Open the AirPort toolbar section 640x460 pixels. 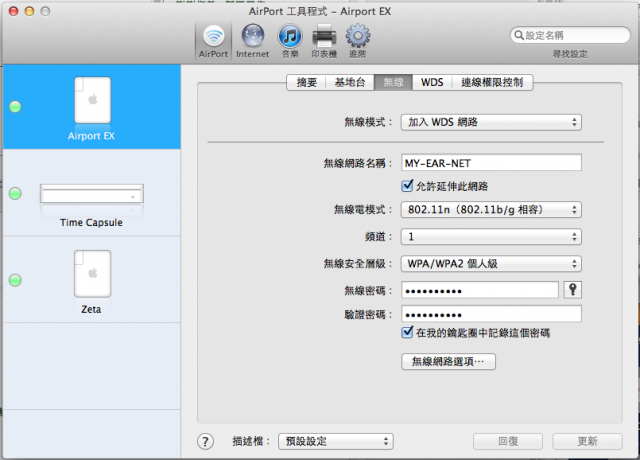pos(213,42)
